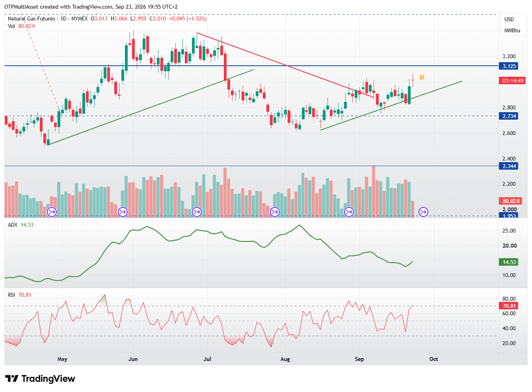Click the USD currency label
532x392 pixels.
(509, 19)
